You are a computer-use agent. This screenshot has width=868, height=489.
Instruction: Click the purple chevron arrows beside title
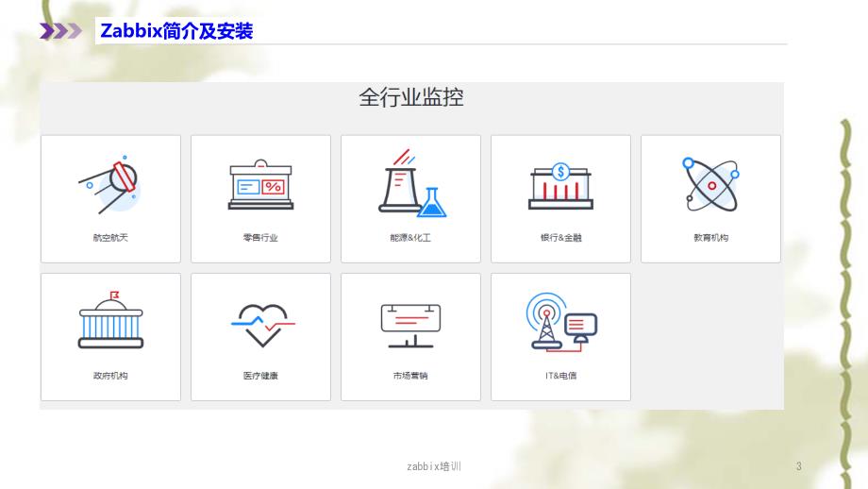coord(60,31)
